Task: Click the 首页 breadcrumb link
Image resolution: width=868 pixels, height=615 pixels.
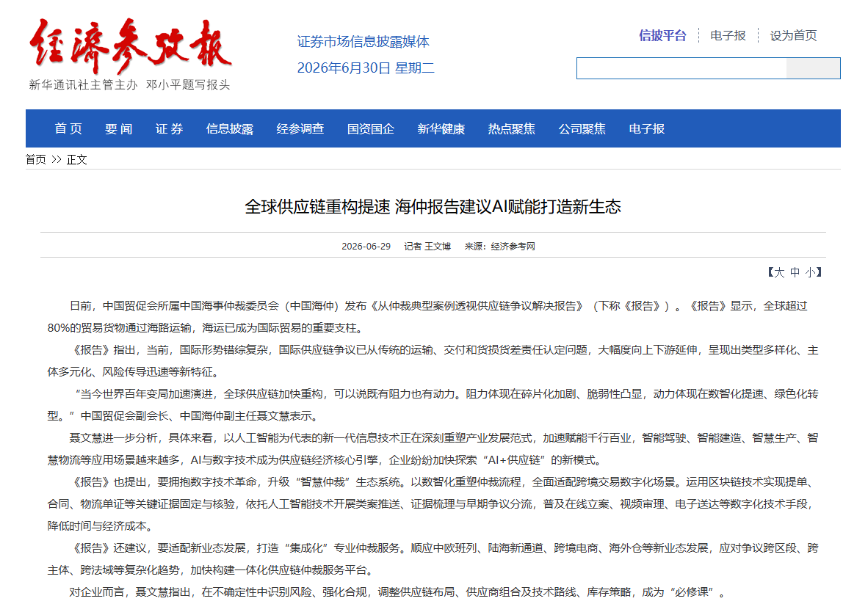Action: 36,159
